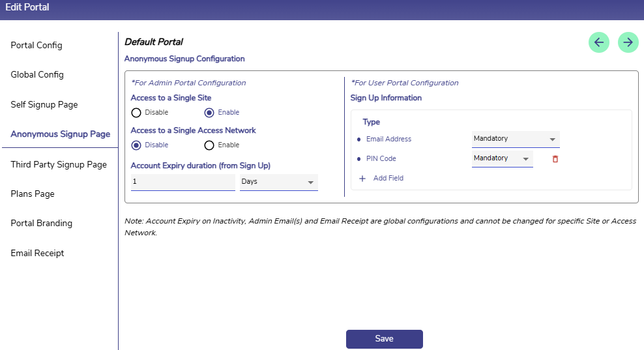Go to Self Signup Page section
644x350 pixels.
click(44, 105)
